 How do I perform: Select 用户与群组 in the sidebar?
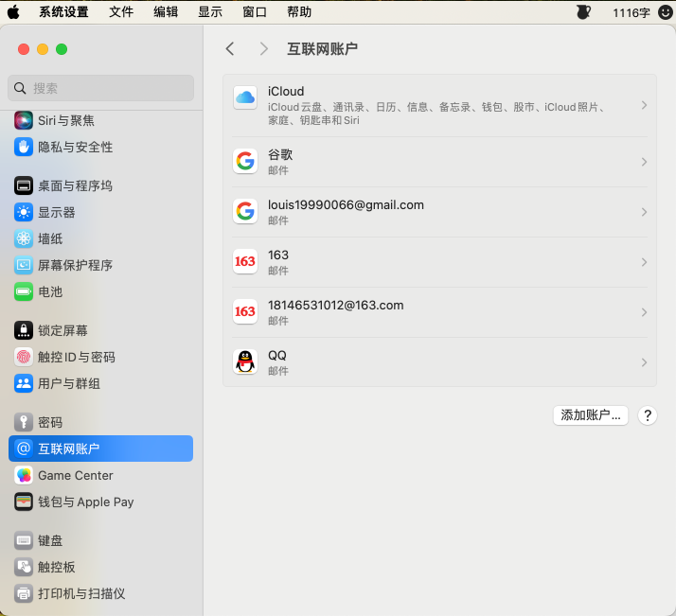coord(101,383)
